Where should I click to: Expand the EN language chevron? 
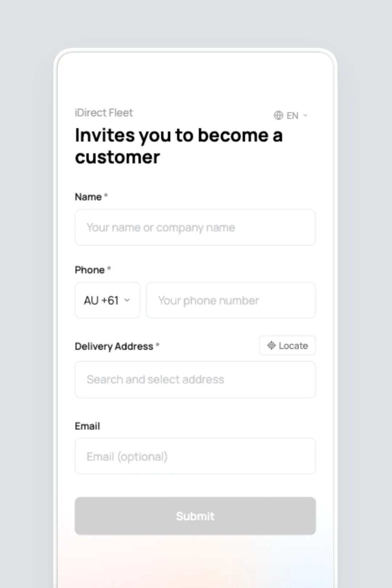click(305, 115)
